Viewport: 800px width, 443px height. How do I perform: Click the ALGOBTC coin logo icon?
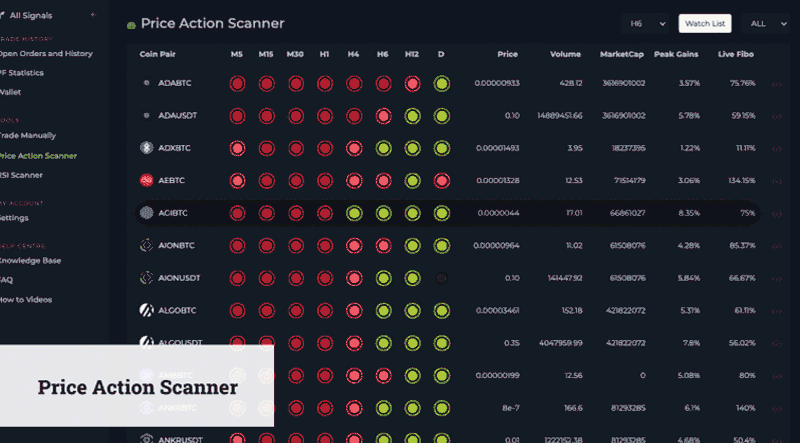pyautogui.click(x=146, y=310)
